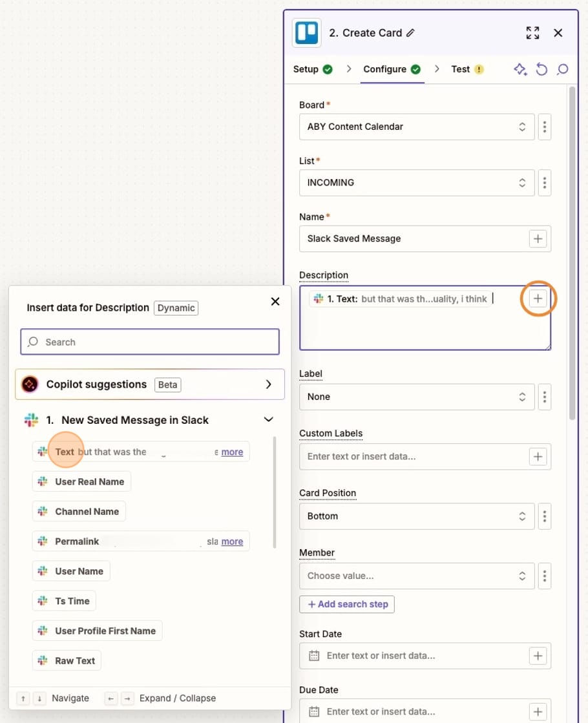Collapse the New Saved Message in Slack section
The width and height of the screenshot is (588, 723).
pos(268,419)
